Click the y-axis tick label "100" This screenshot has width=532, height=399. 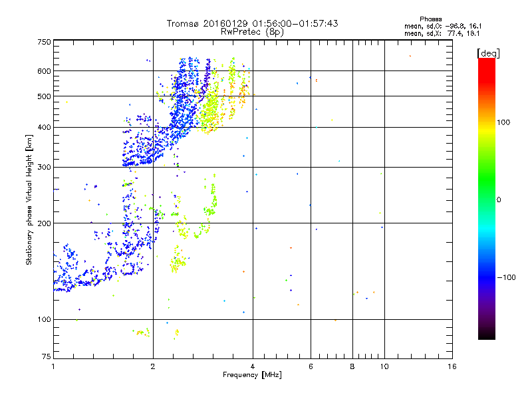pos(44,320)
